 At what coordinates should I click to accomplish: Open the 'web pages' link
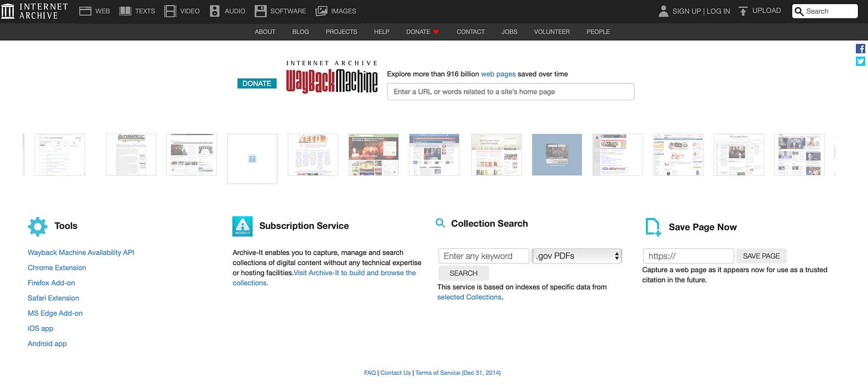498,74
